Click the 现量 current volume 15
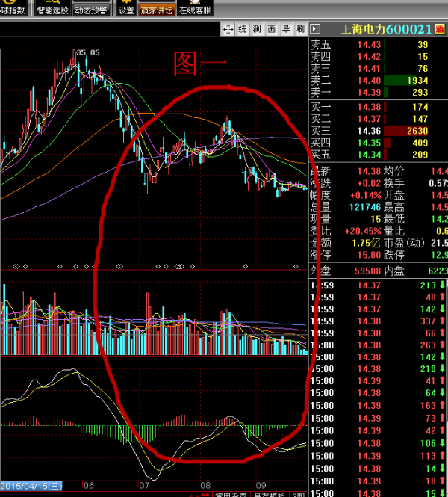The height and width of the screenshot is (497, 448). tap(376, 219)
